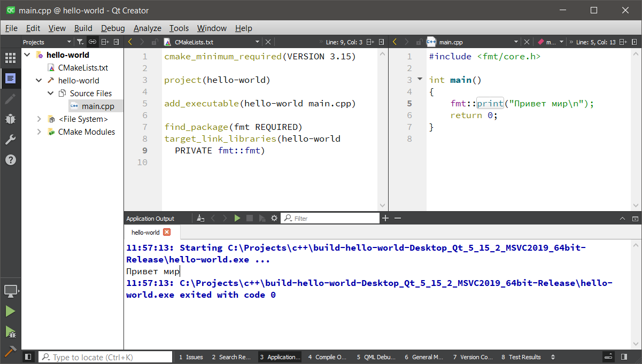Collapse the Source Files folder
Viewport: 642px width, 364px height.
tap(50, 93)
